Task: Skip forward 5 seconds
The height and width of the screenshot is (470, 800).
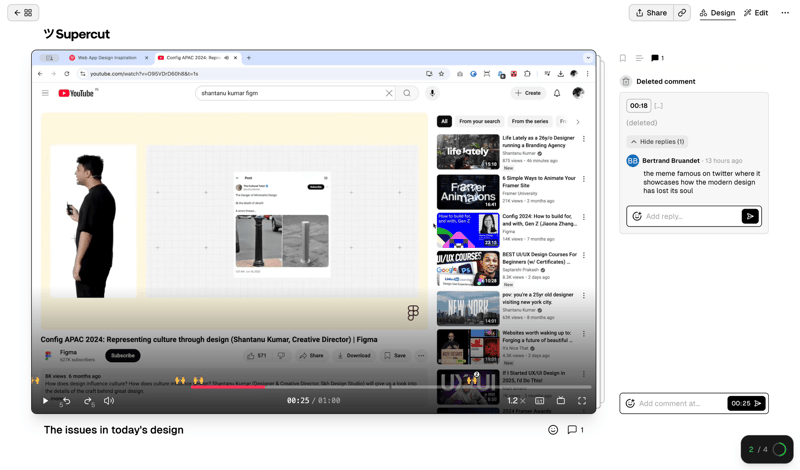Action: coord(89,401)
